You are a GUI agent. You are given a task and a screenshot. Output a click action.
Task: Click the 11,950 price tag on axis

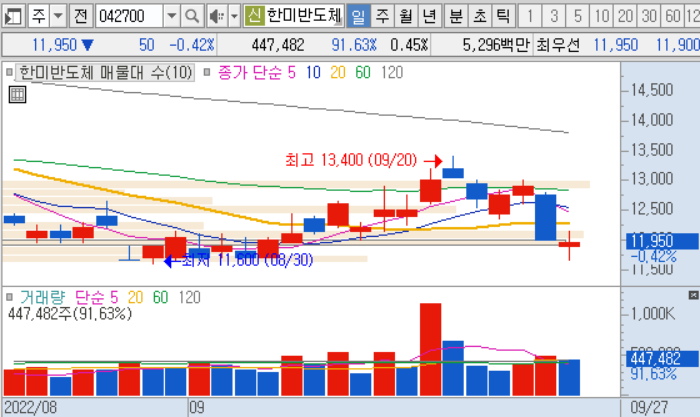662,241
